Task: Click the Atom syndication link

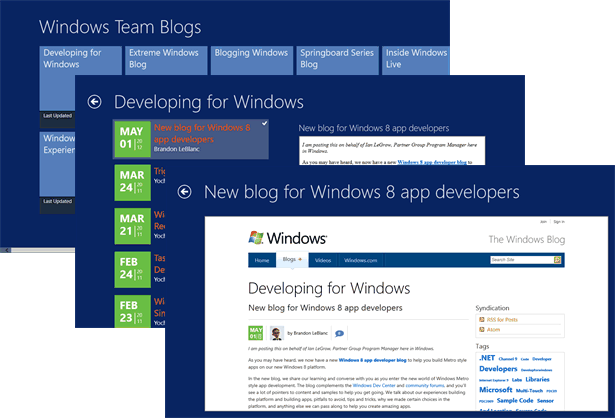Action: pyautogui.click(x=493, y=330)
